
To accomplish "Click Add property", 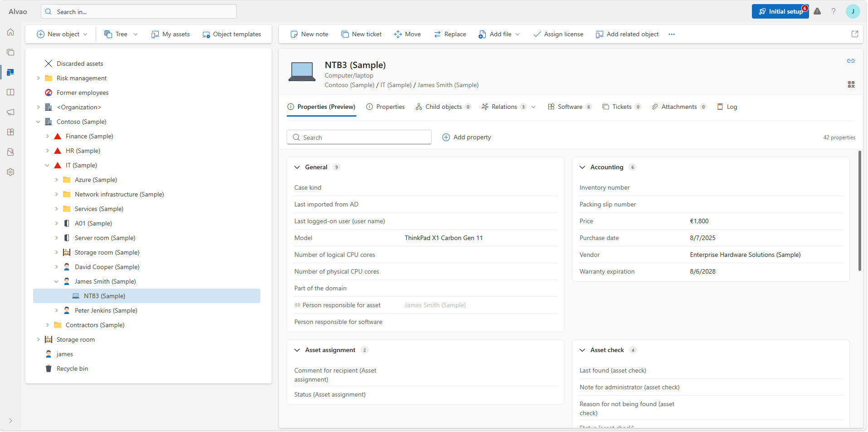I will [467, 137].
